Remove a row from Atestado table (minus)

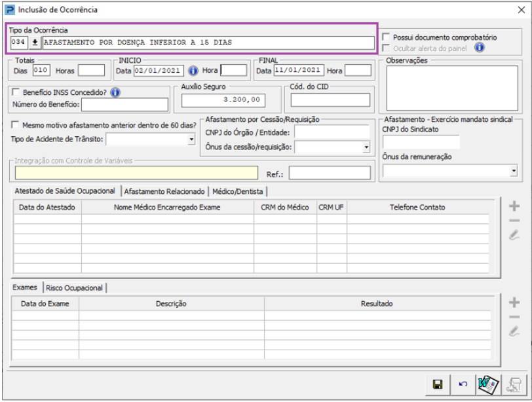tap(514, 221)
